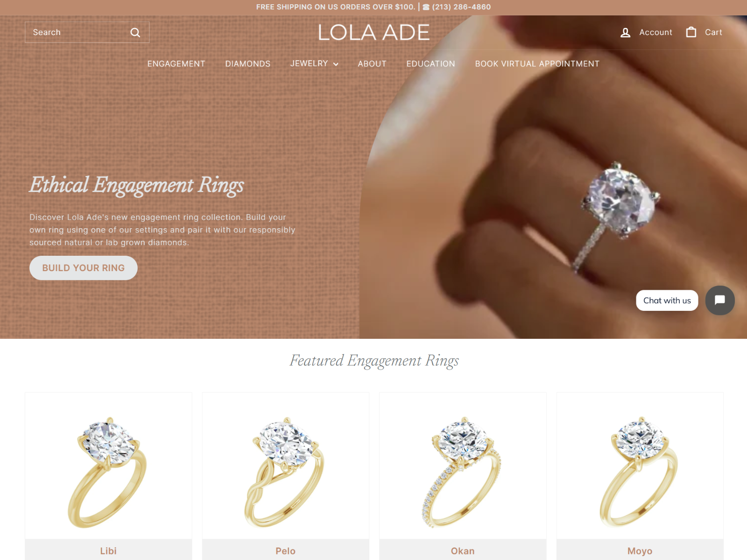The height and width of the screenshot is (560, 747).
Task: Go to the Diamonds menu item
Action: click(248, 64)
